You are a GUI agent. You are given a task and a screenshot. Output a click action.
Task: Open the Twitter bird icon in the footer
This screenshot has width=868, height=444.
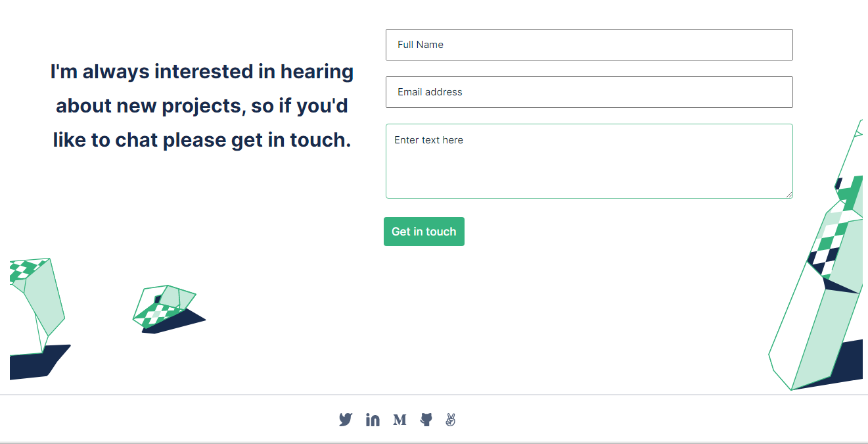(x=346, y=419)
